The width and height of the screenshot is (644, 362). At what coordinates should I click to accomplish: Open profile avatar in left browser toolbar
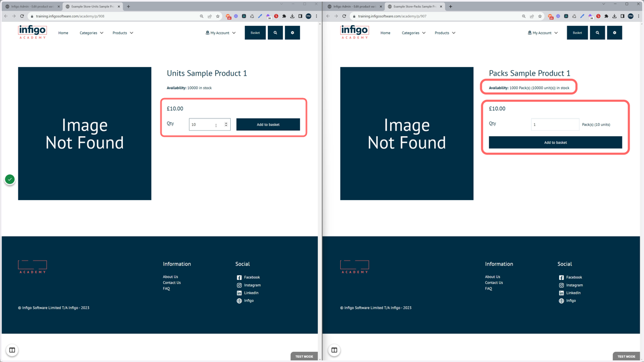coord(309,16)
